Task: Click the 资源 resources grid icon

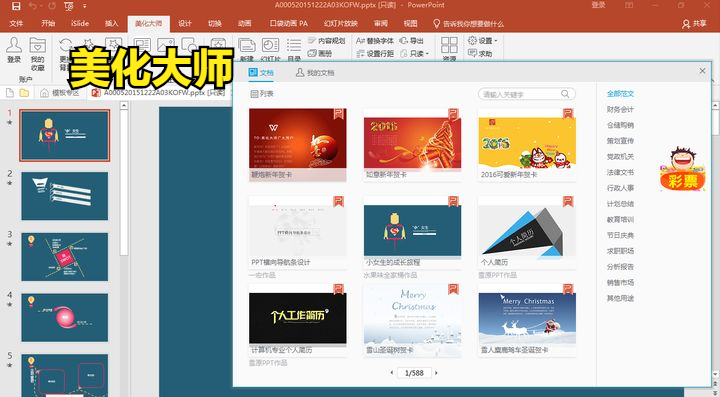Action: (449, 50)
